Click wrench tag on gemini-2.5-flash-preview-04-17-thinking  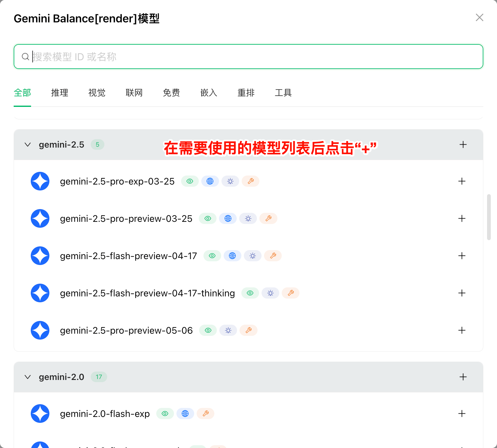291,293
